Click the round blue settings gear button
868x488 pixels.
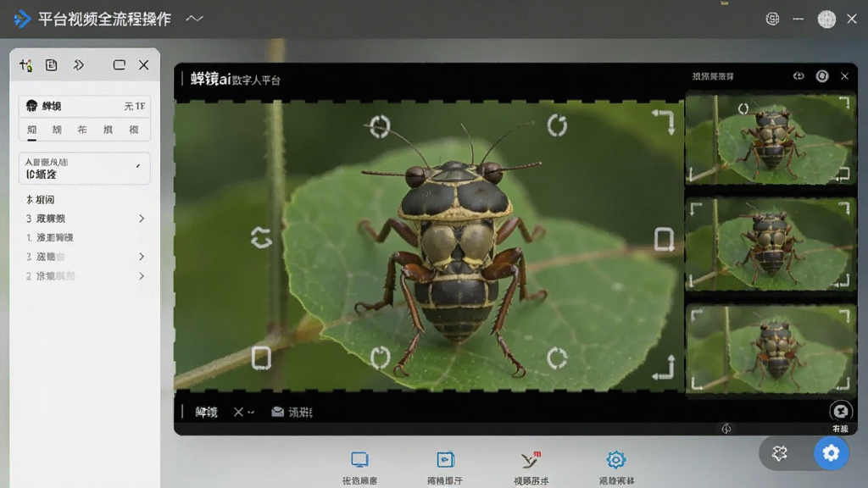pyautogui.click(x=831, y=453)
